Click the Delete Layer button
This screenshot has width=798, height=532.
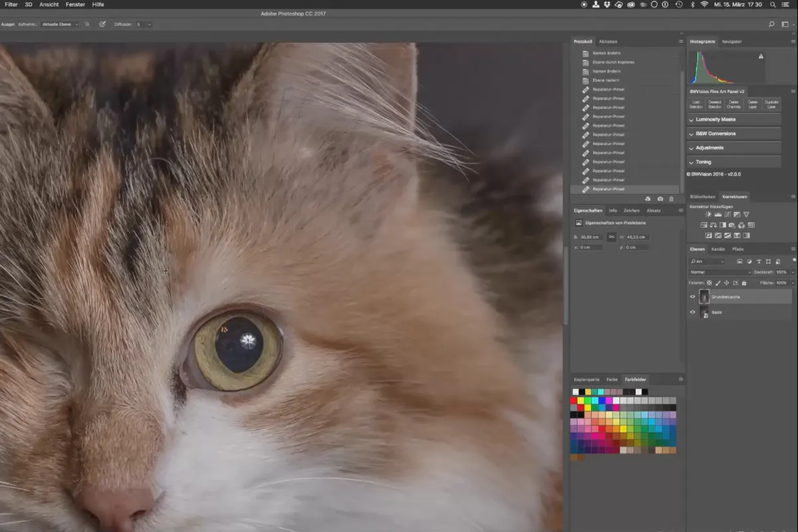(753, 104)
